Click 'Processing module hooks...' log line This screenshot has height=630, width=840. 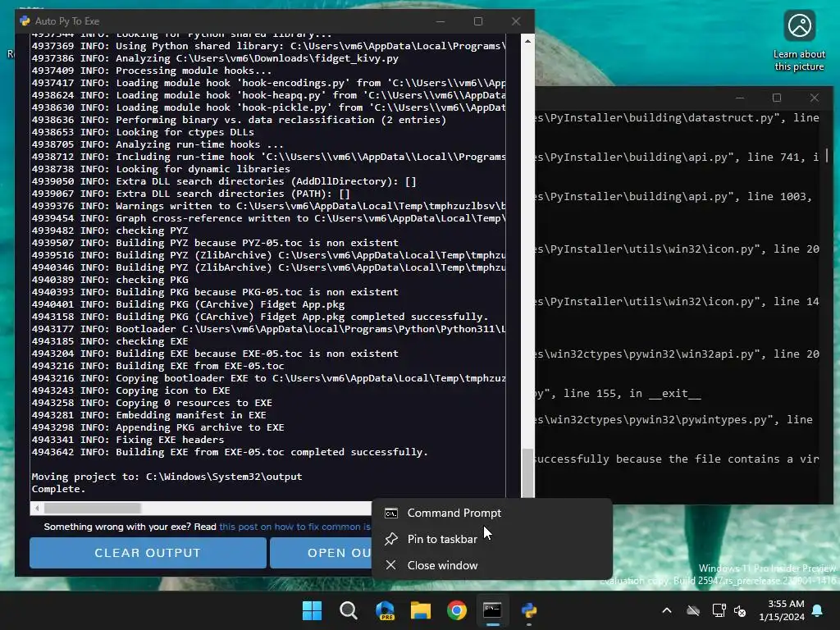coord(152,71)
